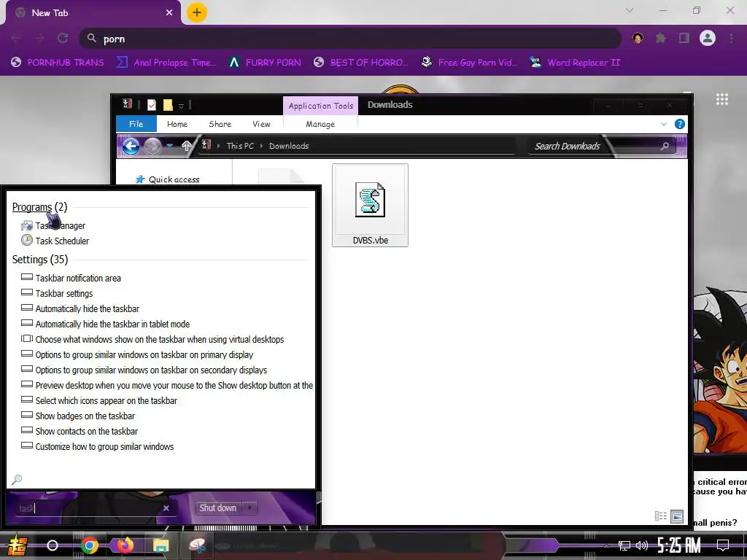The height and width of the screenshot is (560, 747).
Task: Open Google apps grid icon
Action: click(x=721, y=99)
